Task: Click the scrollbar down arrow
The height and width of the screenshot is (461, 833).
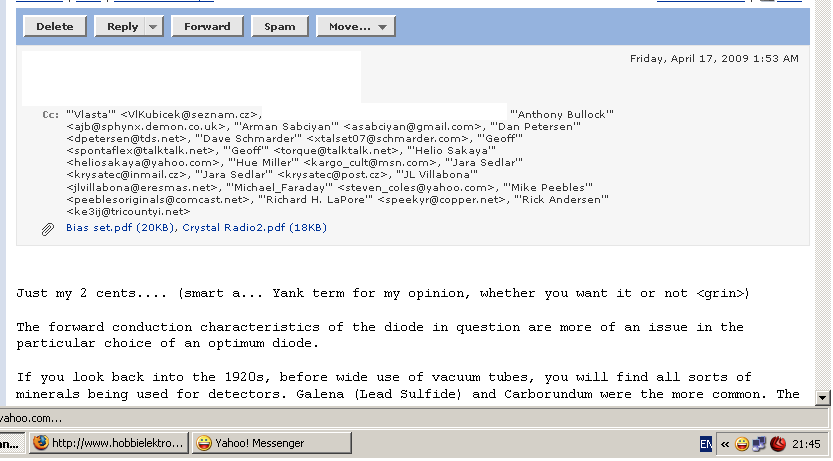Action: (823, 397)
